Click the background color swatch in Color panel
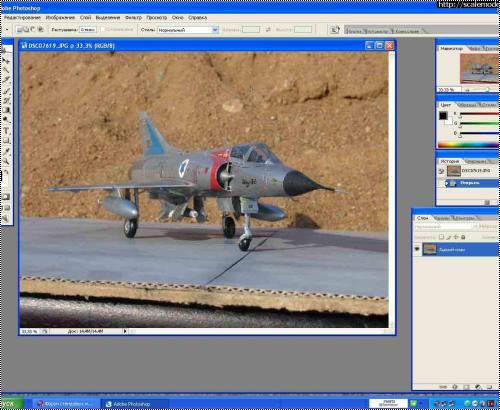This screenshot has width=500, height=410. point(449,121)
